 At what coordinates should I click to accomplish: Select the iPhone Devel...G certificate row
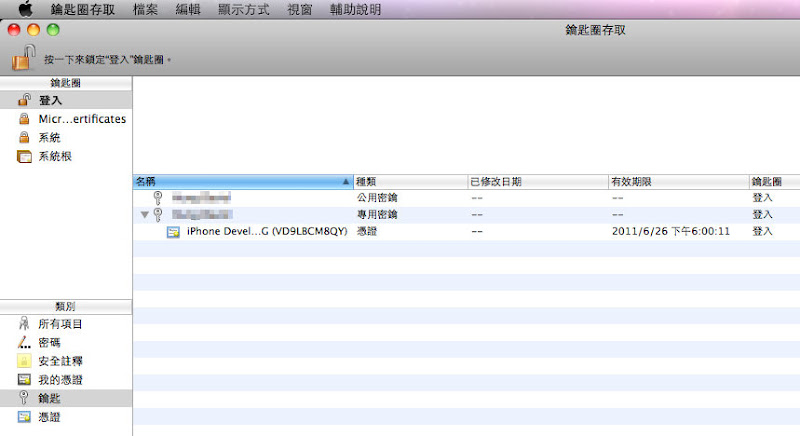(x=266, y=231)
